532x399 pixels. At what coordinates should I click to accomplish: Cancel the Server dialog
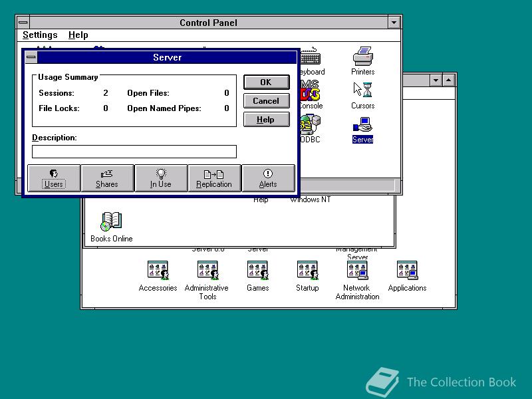(267, 101)
